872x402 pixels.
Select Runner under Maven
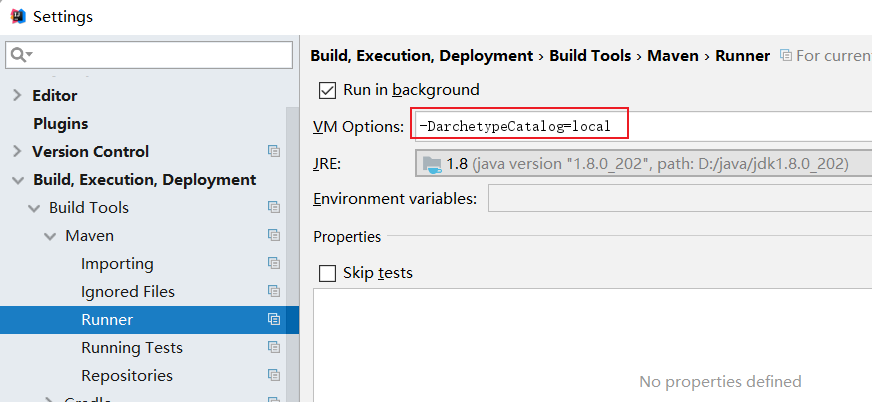pyautogui.click(x=107, y=320)
